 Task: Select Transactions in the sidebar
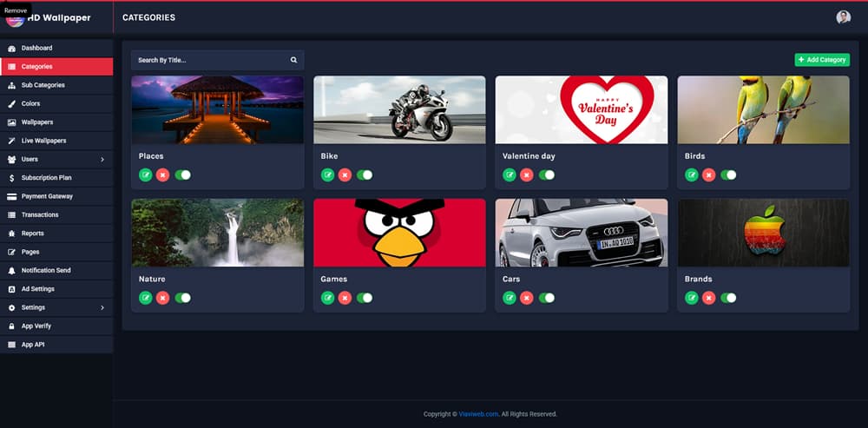[x=56, y=214]
